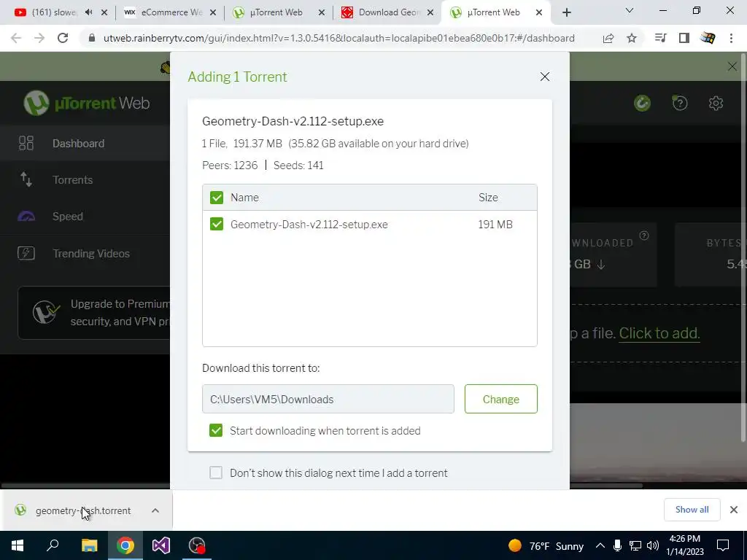Open the Windows flag extension icon
The image size is (747, 560).
(x=708, y=38)
